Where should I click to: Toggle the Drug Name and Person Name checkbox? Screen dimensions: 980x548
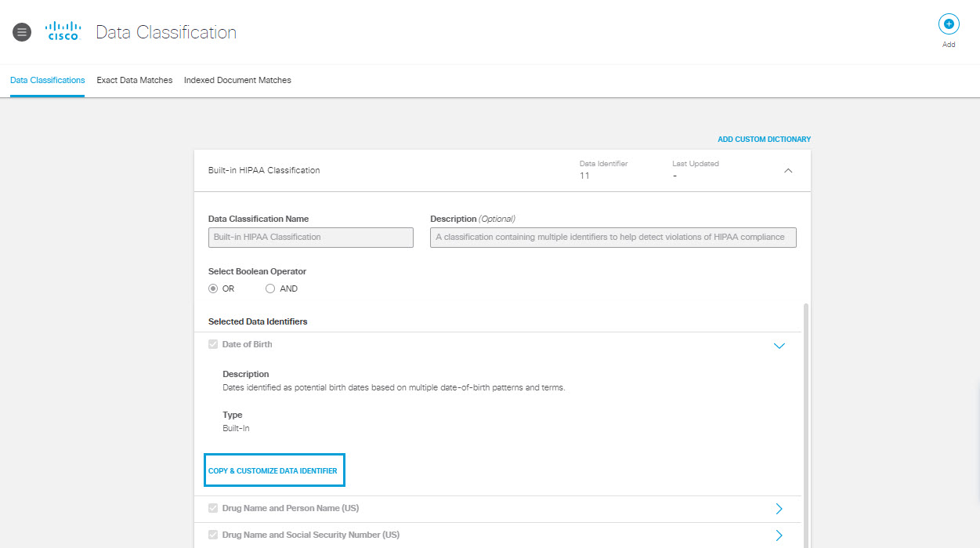click(213, 508)
